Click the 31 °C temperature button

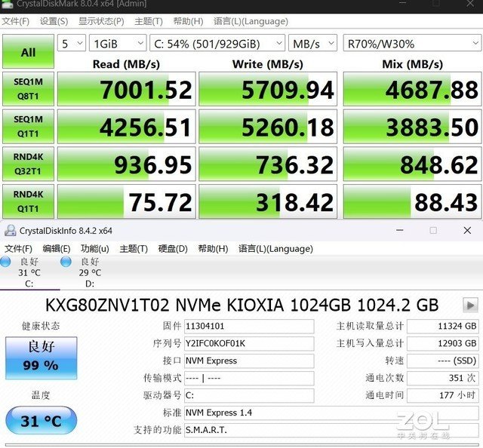(41, 420)
